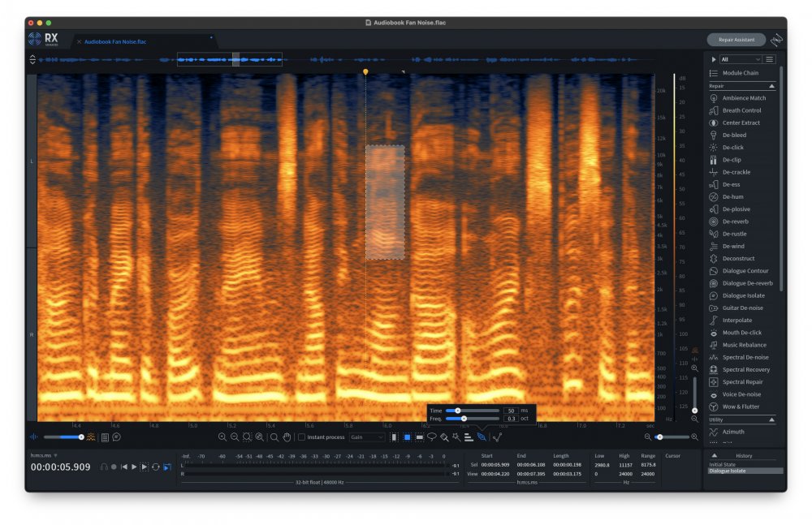Select the time-frequency selection tool
Screen dimensions: 812x525
point(407,437)
